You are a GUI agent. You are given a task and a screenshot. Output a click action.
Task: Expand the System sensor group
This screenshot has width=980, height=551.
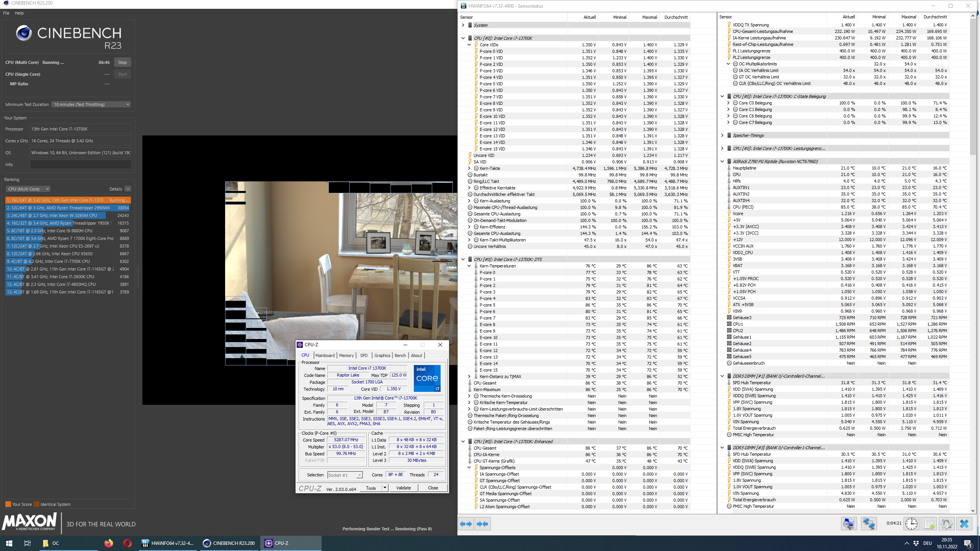coord(463,25)
